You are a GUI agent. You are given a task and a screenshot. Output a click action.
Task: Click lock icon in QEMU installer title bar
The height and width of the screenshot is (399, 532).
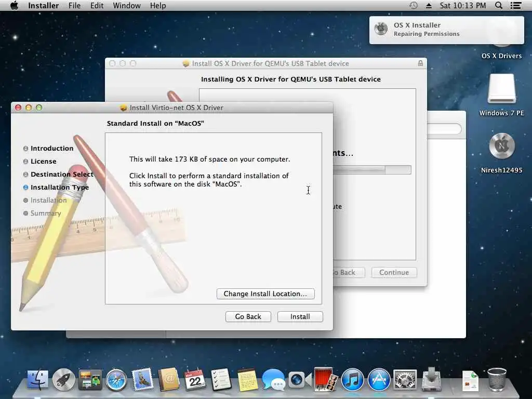point(420,63)
